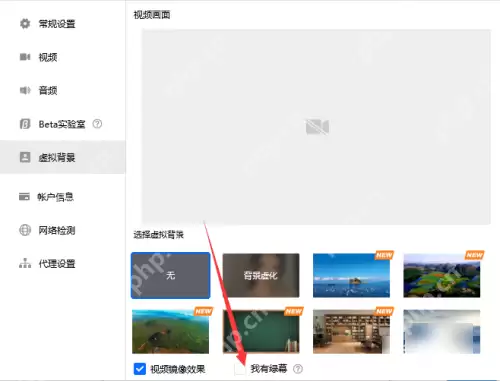The image size is (500, 381).
Task: Select the 无 background option
Action: [x=171, y=275]
